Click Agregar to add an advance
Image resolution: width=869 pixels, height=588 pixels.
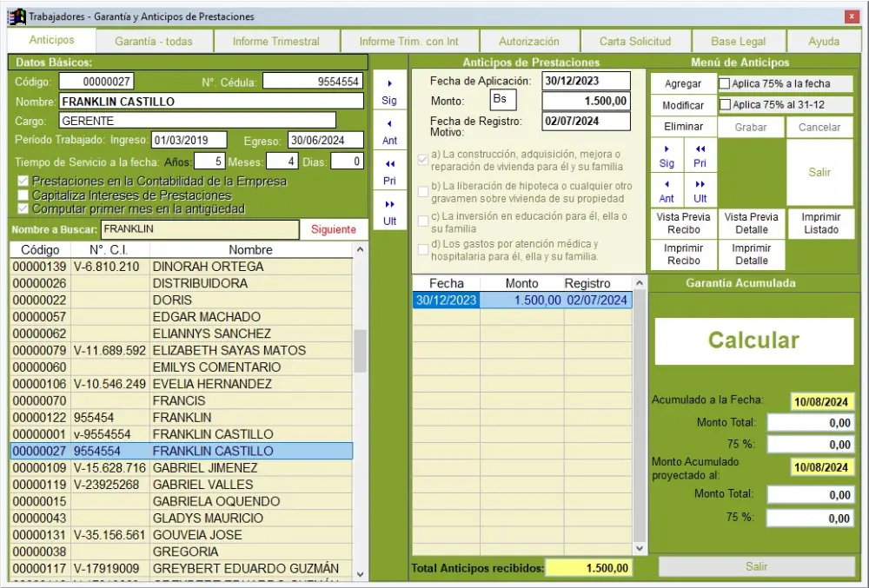click(683, 84)
